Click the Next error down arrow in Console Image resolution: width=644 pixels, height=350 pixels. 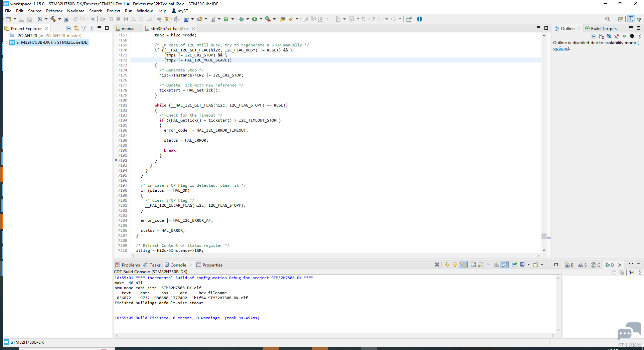tap(447, 265)
